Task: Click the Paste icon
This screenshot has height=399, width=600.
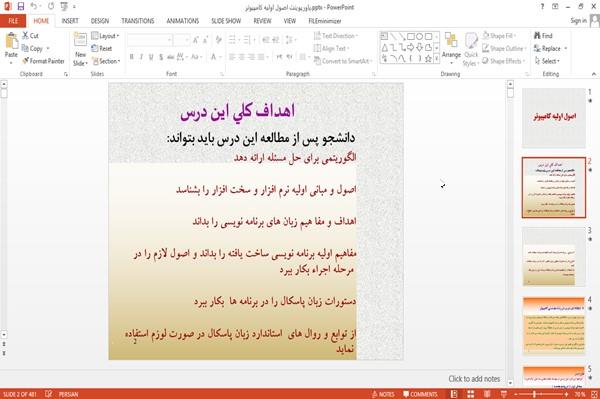Action: click(11, 41)
